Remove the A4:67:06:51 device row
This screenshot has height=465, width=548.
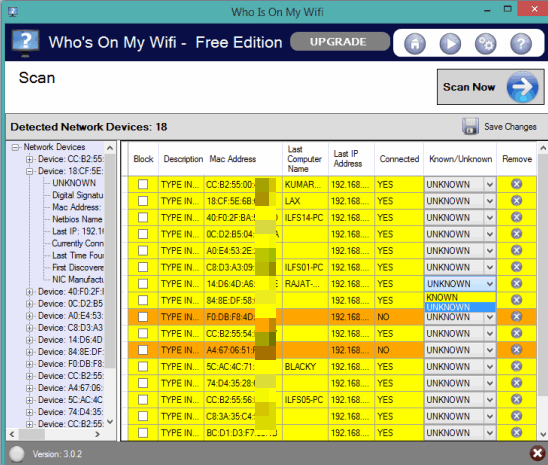coord(516,350)
